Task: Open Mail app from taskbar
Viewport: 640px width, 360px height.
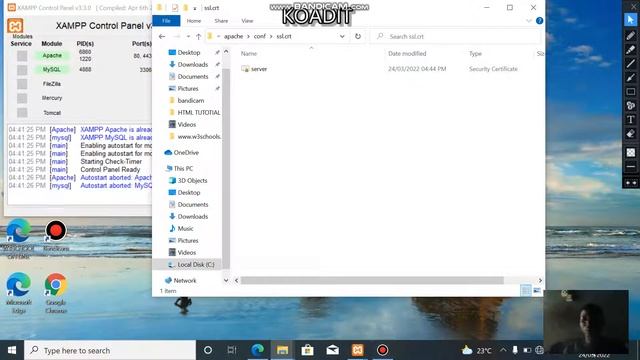Action: point(333,350)
